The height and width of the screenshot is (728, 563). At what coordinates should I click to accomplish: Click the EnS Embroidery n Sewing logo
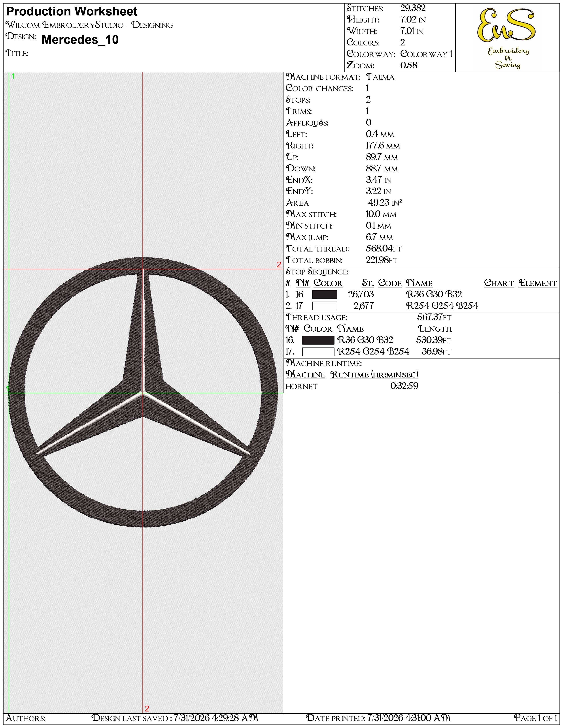click(507, 38)
